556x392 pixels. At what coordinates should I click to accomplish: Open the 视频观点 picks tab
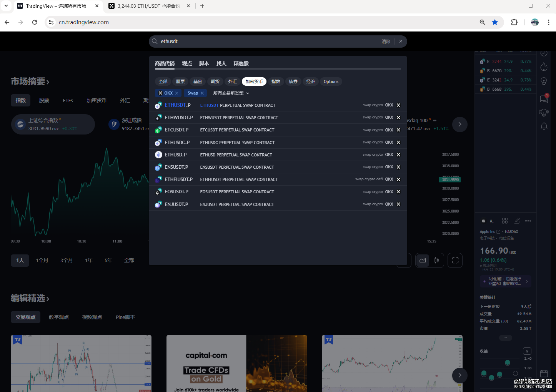point(92,317)
